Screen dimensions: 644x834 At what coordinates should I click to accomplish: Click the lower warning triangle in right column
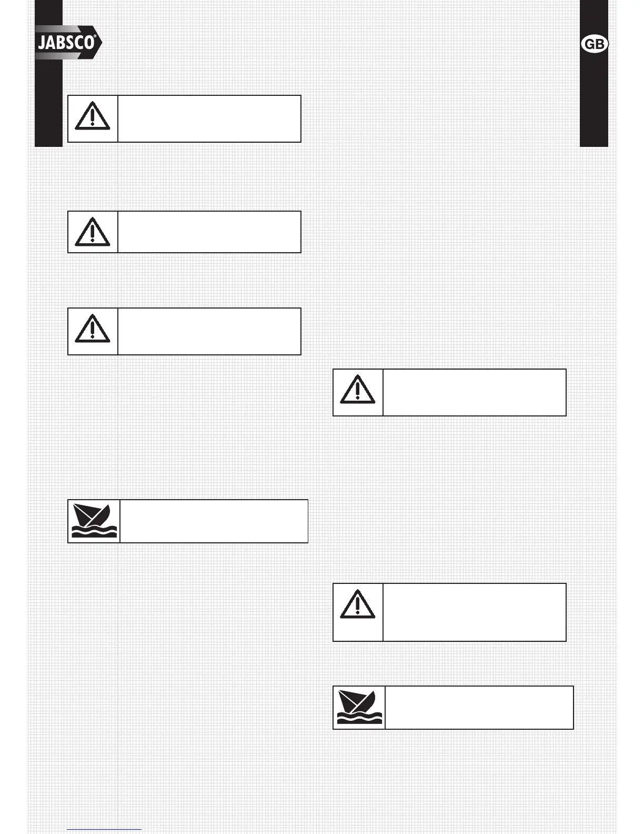[x=358, y=604]
